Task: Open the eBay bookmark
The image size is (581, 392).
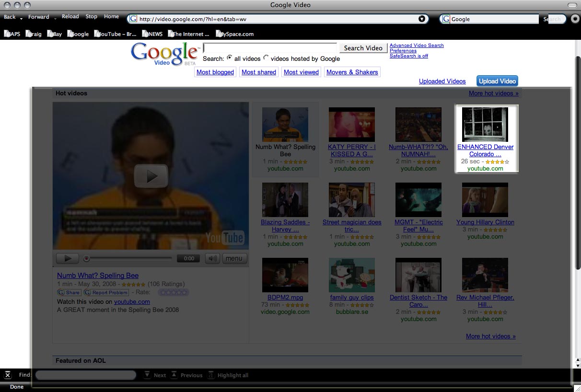Action: click(54, 34)
